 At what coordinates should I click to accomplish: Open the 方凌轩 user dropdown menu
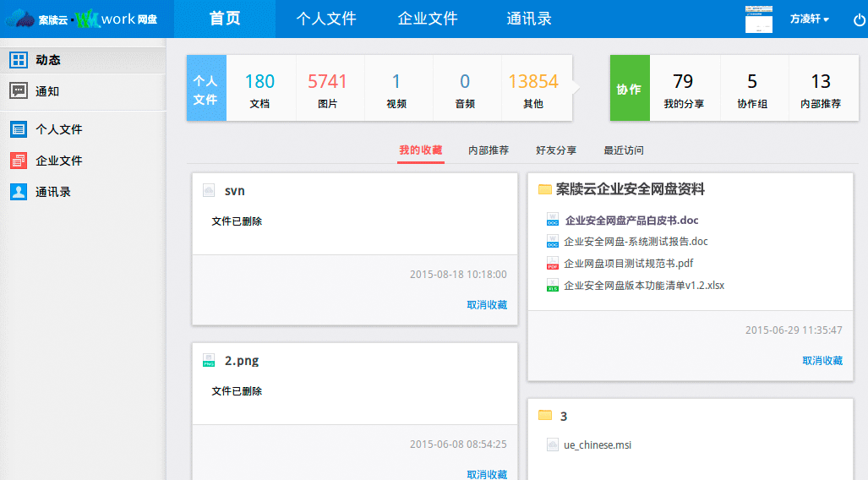(x=809, y=19)
